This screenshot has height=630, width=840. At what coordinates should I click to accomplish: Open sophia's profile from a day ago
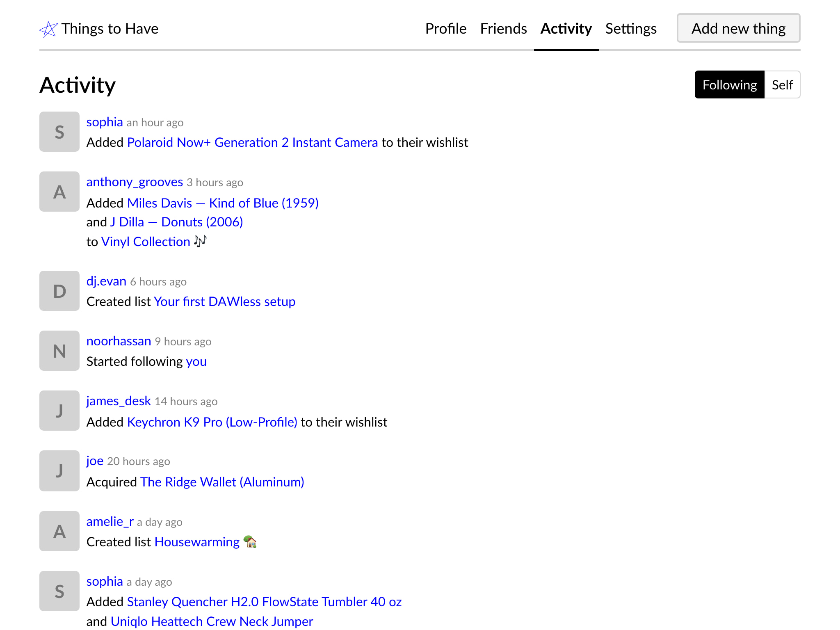pos(105,581)
